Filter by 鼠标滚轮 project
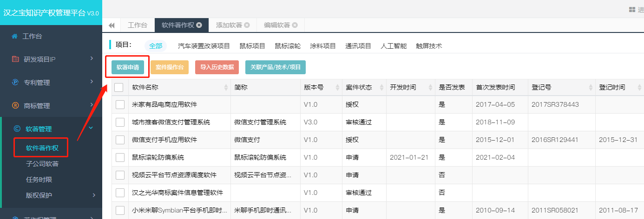The height and width of the screenshot is (219, 644). [x=288, y=46]
